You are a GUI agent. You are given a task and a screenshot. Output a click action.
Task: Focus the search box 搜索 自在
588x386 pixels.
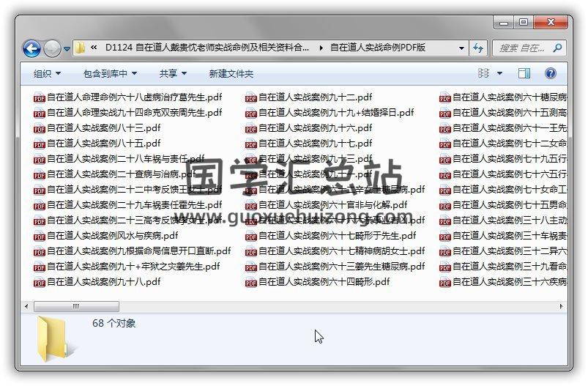[522, 48]
